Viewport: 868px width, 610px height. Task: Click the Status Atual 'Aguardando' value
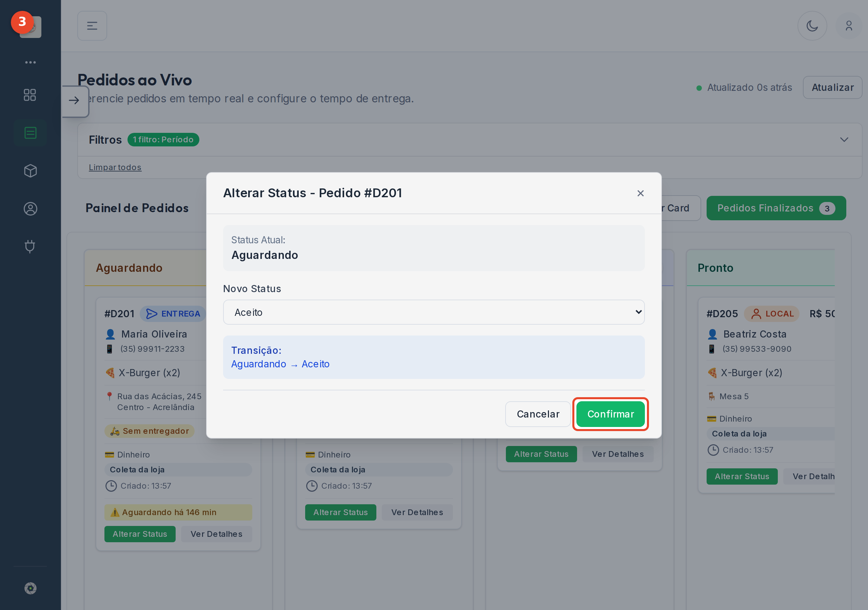point(264,255)
